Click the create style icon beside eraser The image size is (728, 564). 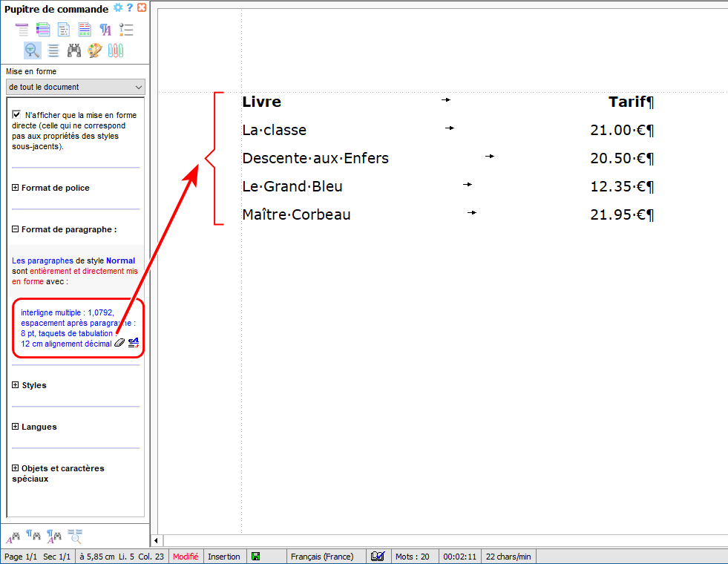134,343
